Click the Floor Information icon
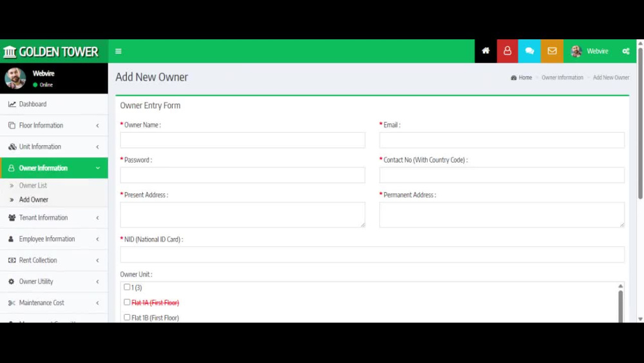644x363 pixels. click(12, 125)
